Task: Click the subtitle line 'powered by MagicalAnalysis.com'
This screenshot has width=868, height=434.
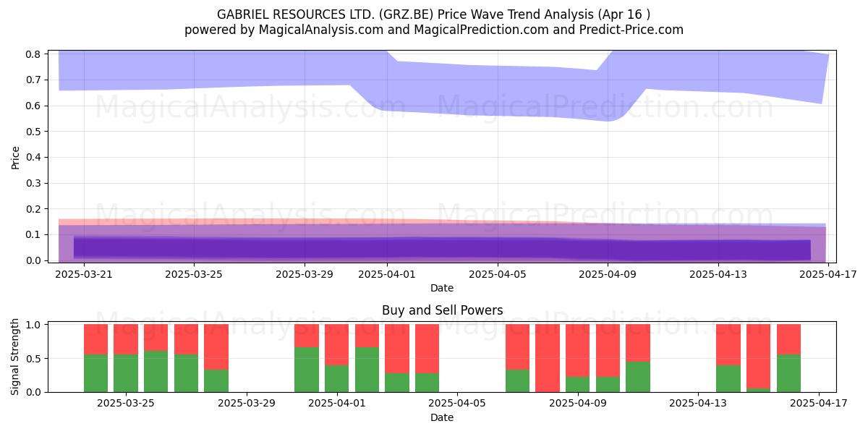Action: 433,30
